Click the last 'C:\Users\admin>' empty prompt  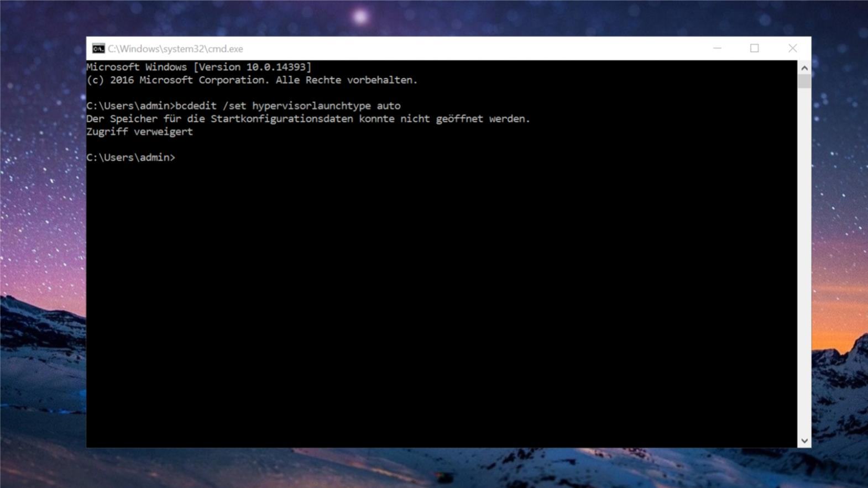click(130, 158)
